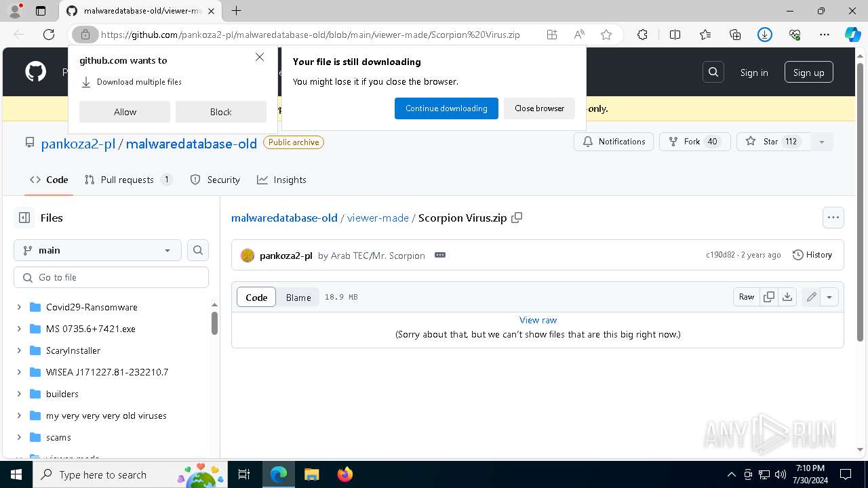Click the browser address bar URL
This screenshot has width=868, height=488.
pyautogui.click(x=311, y=35)
